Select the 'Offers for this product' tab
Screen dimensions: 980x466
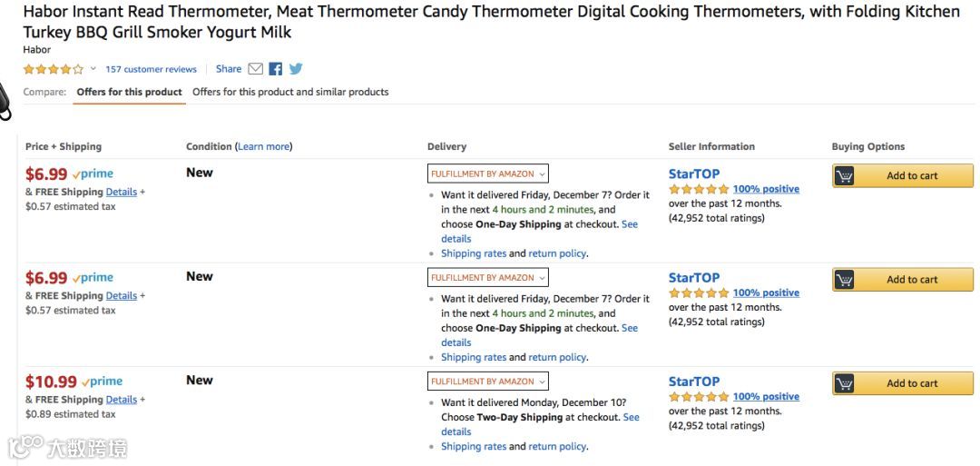click(x=129, y=92)
